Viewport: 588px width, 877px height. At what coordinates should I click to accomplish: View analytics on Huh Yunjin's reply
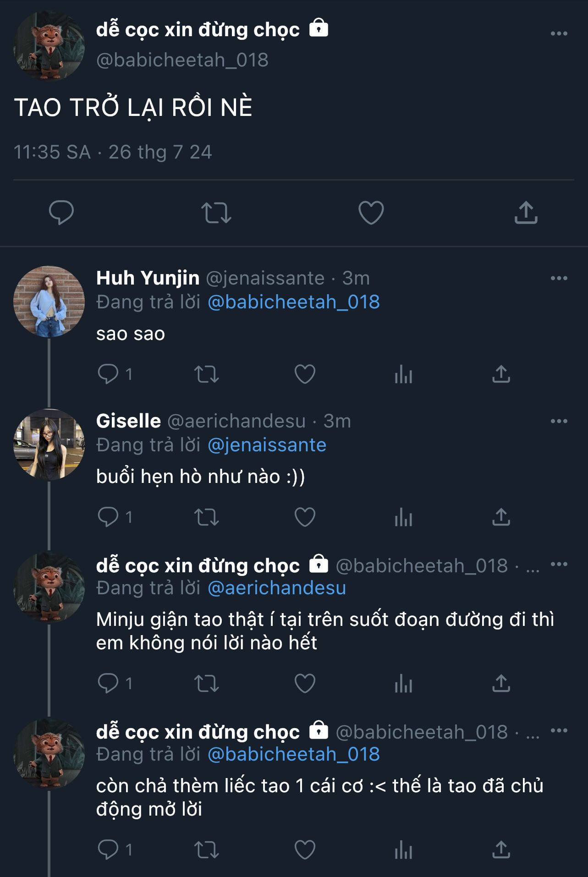pos(403,374)
